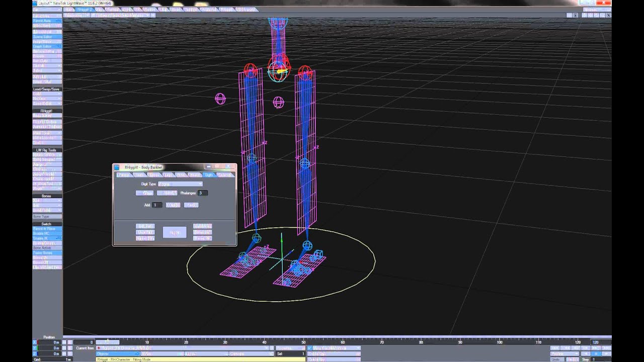Expand Load menu under Load/Swap/Save
The image size is (644, 362).
(47, 94)
